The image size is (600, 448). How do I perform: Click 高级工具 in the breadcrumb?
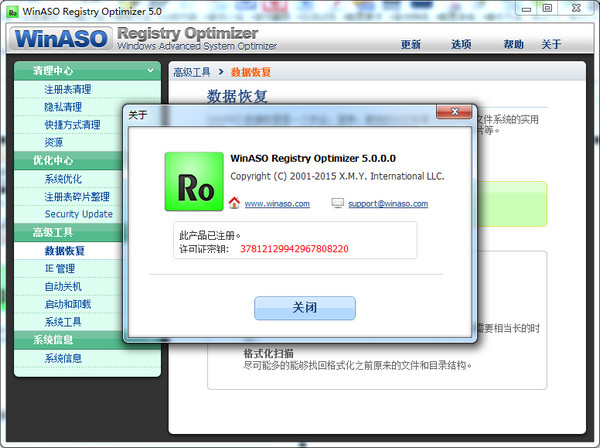pyautogui.click(x=192, y=72)
